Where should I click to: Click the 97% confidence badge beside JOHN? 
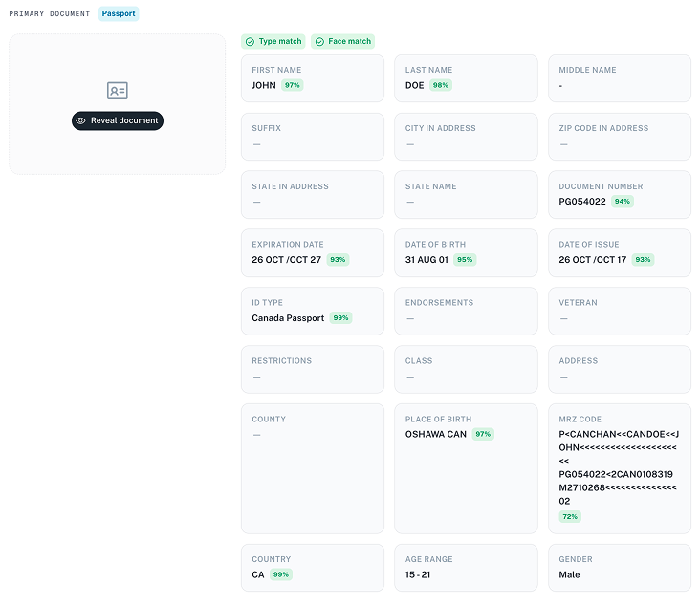293,85
